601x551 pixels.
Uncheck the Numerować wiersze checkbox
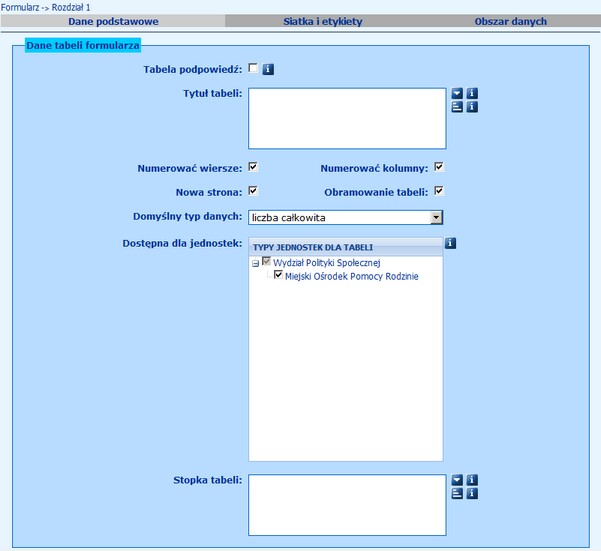(253, 167)
